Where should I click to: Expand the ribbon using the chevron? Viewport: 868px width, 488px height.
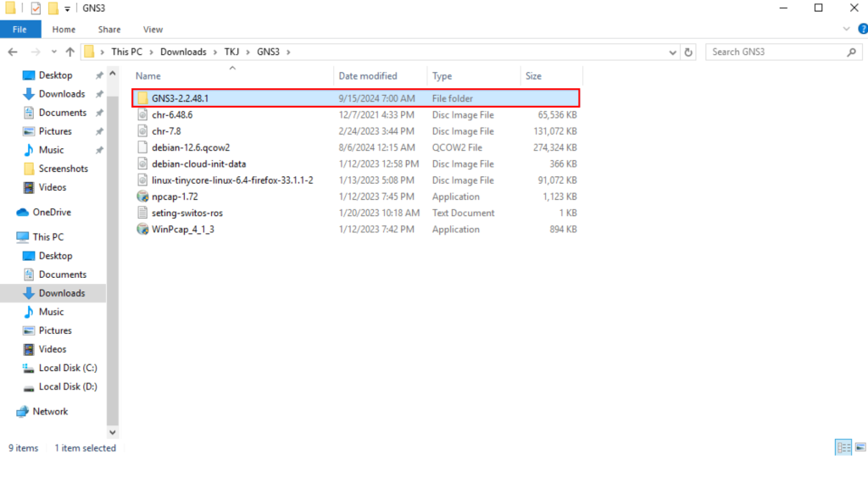click(x=845, y=29)
